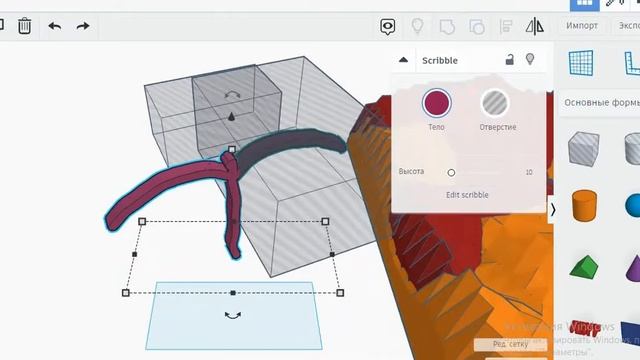This screenshot has height=360, width=640.
Task: Collapse the Scribble inspector panel
Action: click(403, 60)
